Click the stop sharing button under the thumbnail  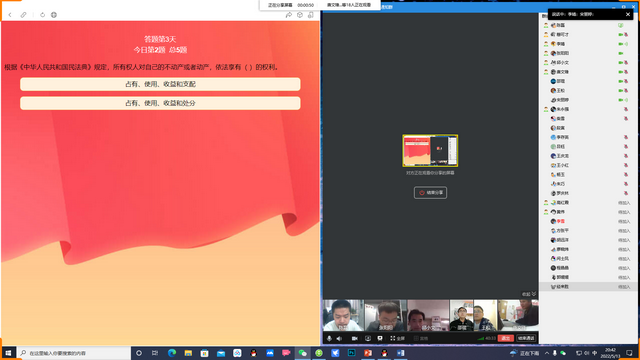[430, 193]
